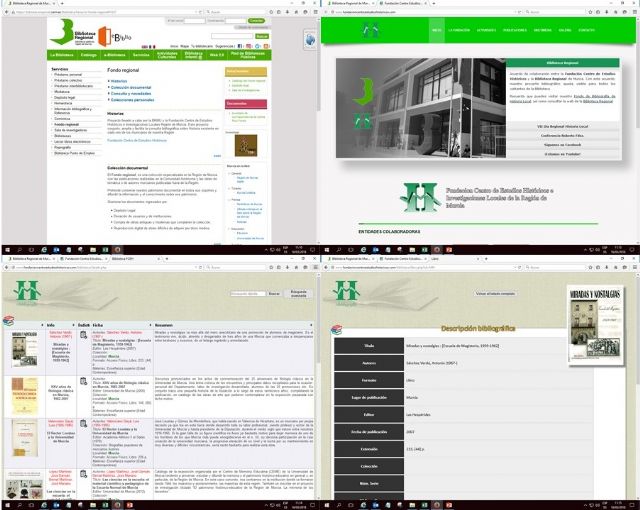Sort by the Resumen column arrow

[x=311, y=325]
